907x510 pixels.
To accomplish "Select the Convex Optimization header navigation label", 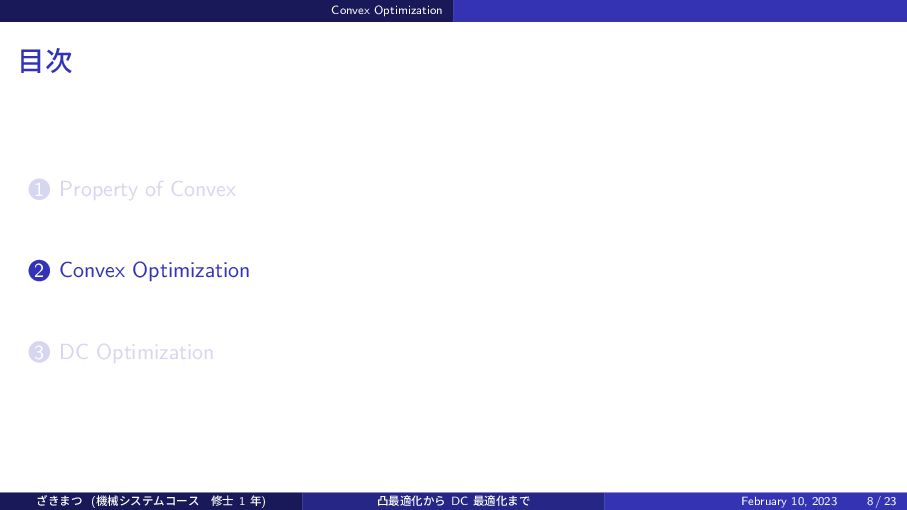I will (x=386, y=10).
